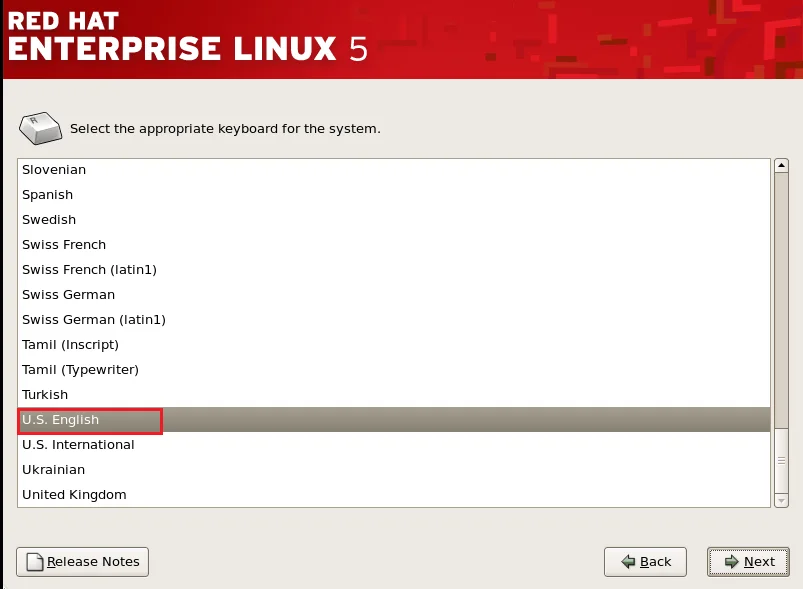Select U.S. International keyboard

(78, 445)
